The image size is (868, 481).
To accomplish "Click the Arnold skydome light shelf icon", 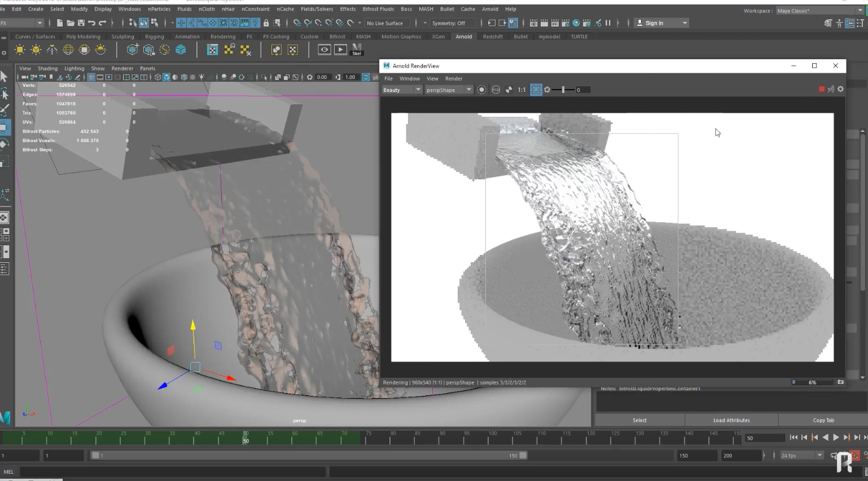I will point(68,50).
